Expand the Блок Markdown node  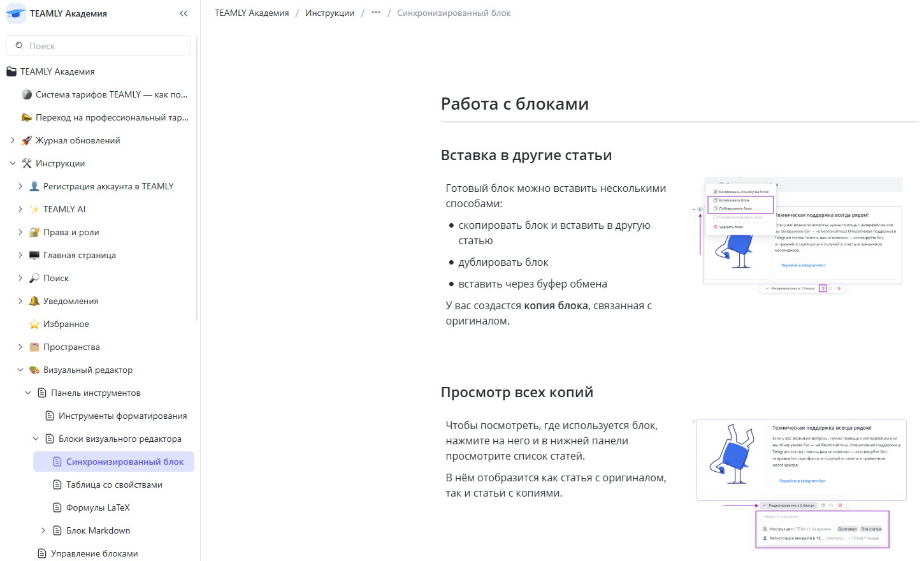pyautogui.click(x=43, y=530)
